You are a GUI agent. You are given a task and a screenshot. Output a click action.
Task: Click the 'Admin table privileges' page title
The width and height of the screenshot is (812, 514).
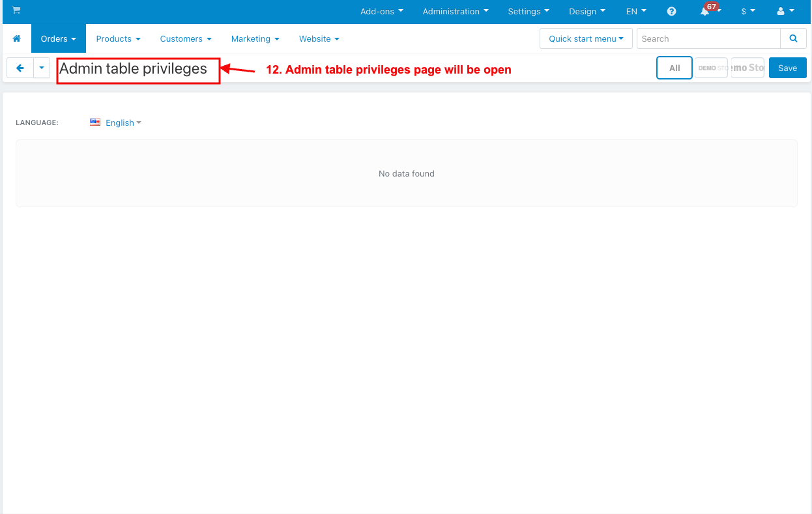133,68
